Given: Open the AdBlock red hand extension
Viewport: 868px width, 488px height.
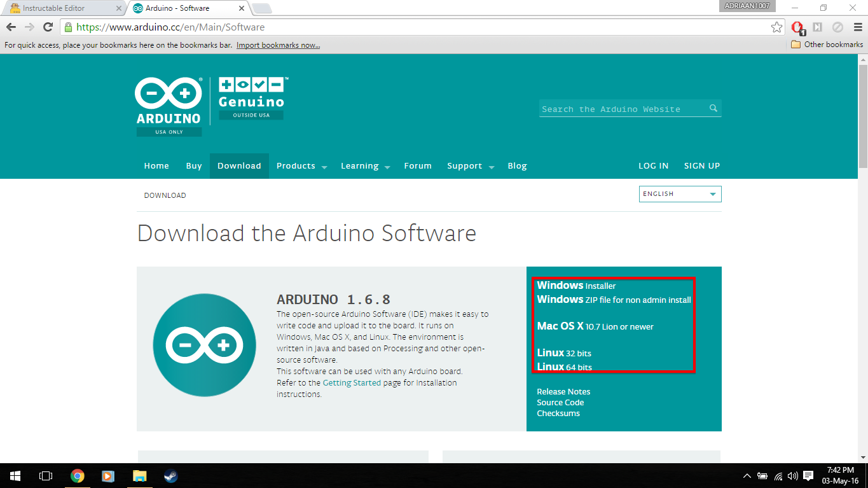Looking at the screenshot, I should 797,27.
